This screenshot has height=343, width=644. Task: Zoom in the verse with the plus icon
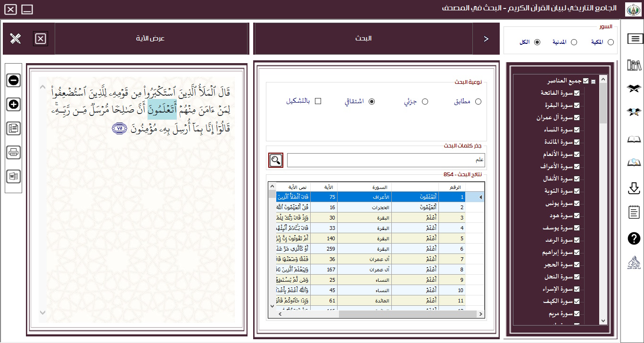(x=13, y=105)
